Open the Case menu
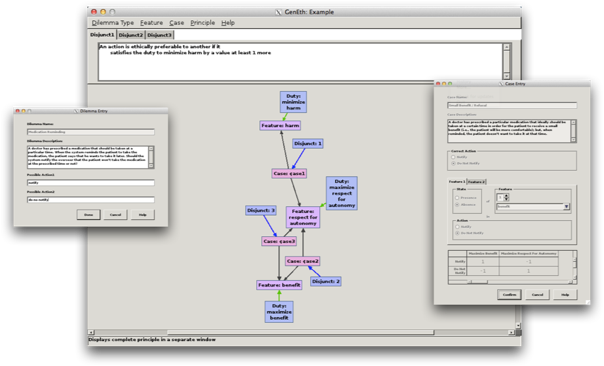Screen dimensions: 604x366 click(176, 23)
